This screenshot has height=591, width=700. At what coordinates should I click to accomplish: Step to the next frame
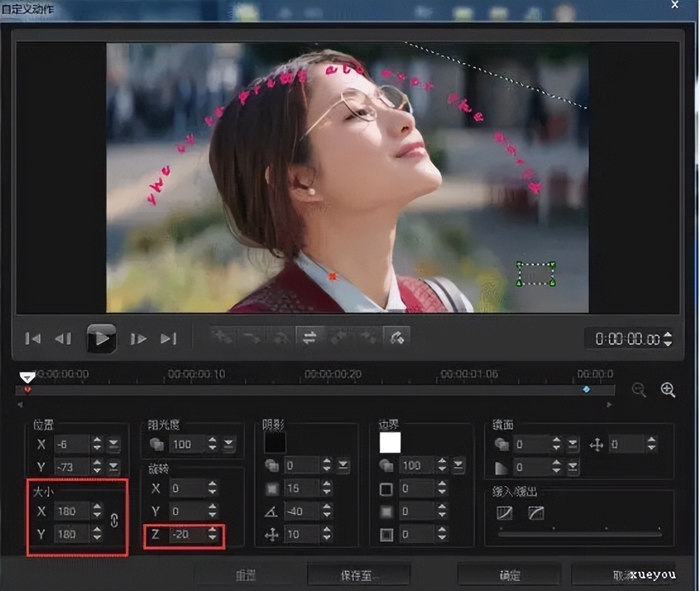[138, 339]
